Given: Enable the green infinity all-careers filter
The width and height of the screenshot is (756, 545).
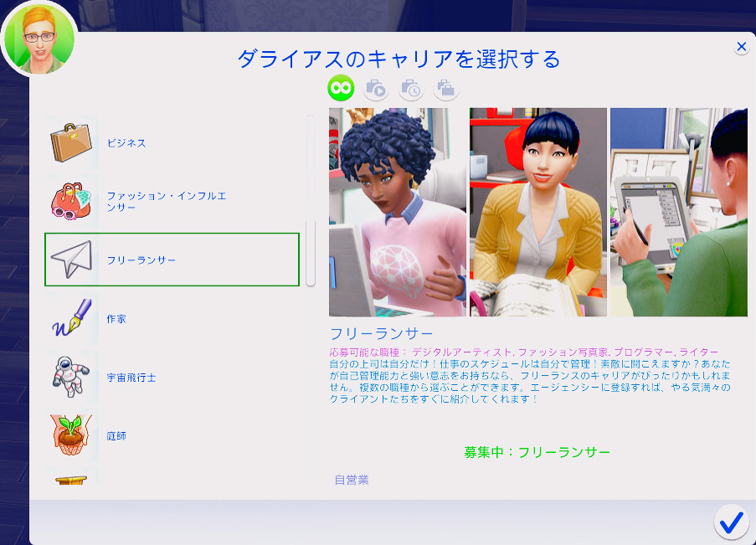Looking at the screenshot, I should coord(341,87).
